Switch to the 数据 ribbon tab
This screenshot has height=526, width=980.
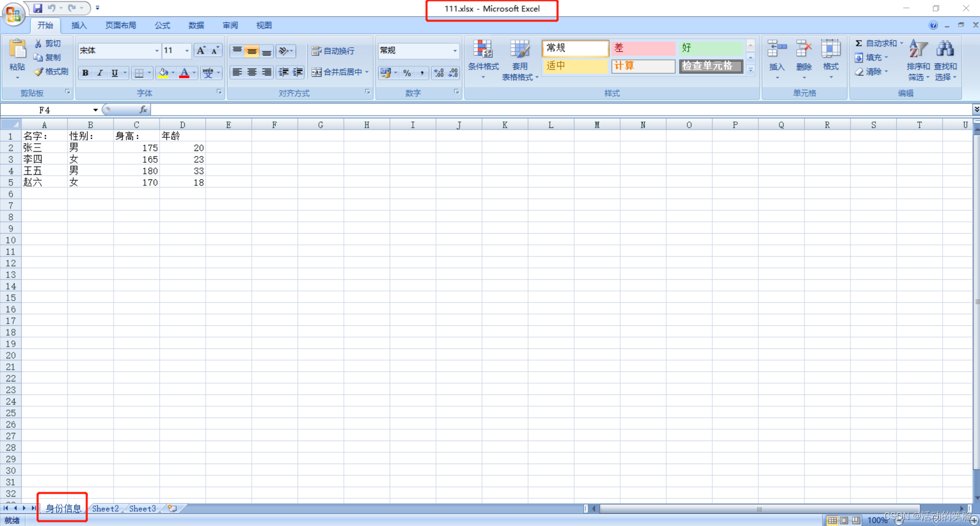coord(196,26)
